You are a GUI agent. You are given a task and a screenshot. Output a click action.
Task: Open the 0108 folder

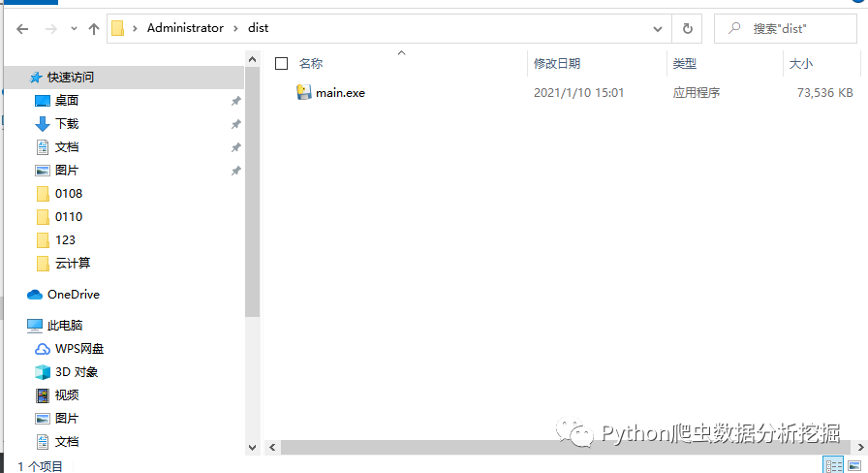point(69,193)
